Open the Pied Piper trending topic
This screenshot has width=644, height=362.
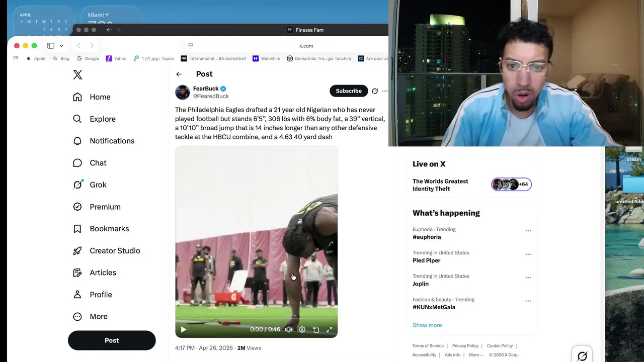click(427, 260)
